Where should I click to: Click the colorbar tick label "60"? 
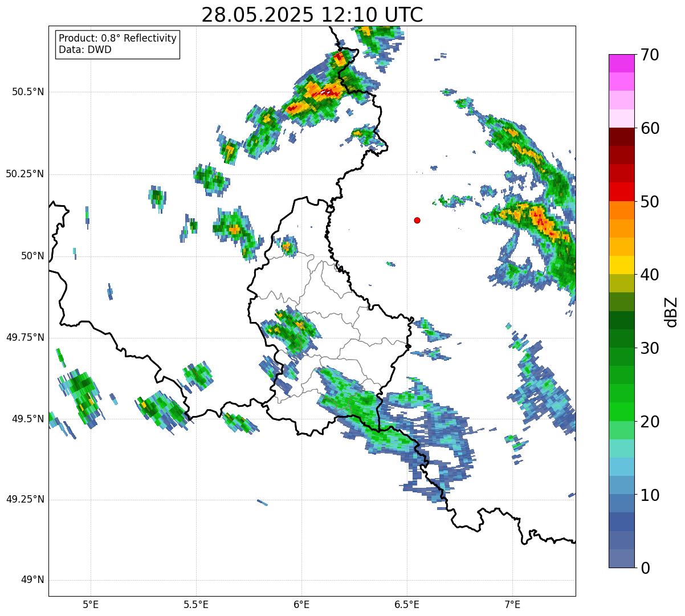(649, 128)
